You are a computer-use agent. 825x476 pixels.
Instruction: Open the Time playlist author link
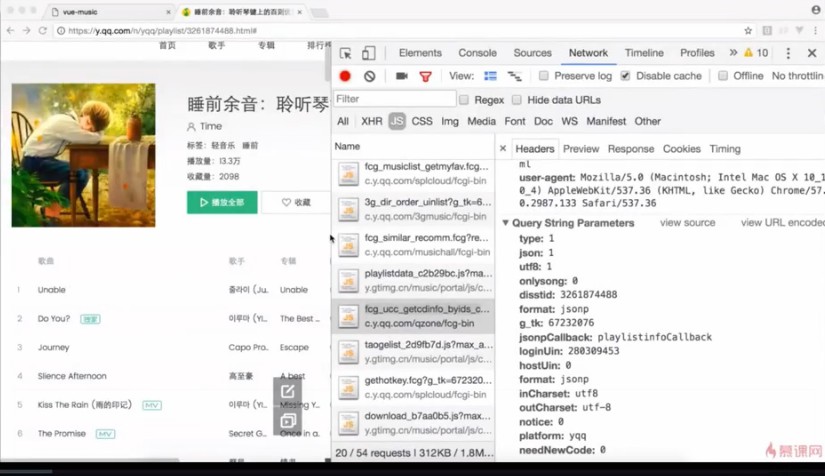click(x=210, y=127)
